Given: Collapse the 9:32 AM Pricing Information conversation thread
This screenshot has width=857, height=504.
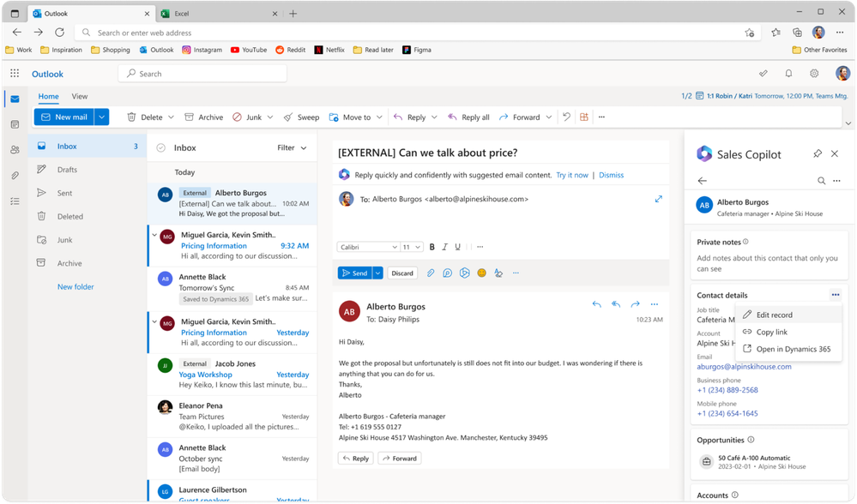Looking at the screenshot, I should coord(154,235).
